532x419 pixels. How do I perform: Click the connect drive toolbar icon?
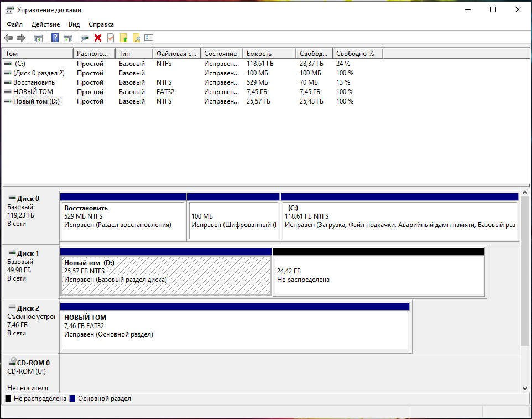click(85, 38)
